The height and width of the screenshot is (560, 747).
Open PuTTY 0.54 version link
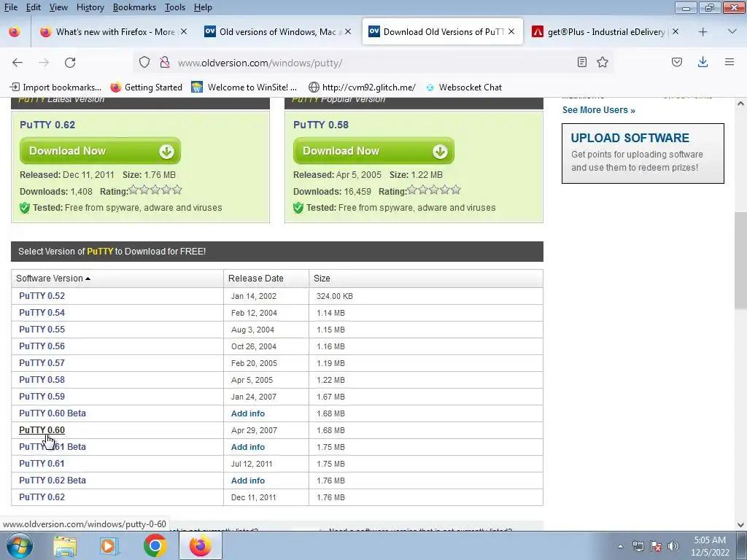click(x=42, y=313)
